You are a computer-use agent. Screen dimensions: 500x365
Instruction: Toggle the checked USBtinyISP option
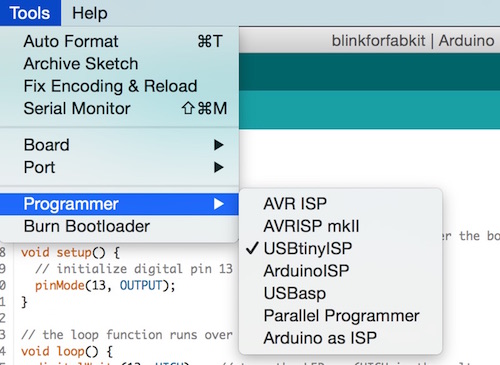click(341, 248)
